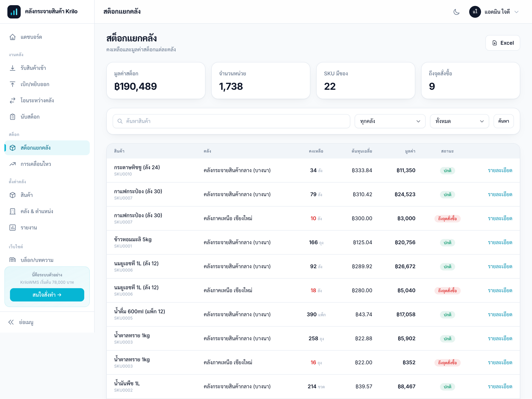The width and height of the screenshot is (532, 399).
Task: Toggle dark mode with the moon icon
Action: click(456, 12)
